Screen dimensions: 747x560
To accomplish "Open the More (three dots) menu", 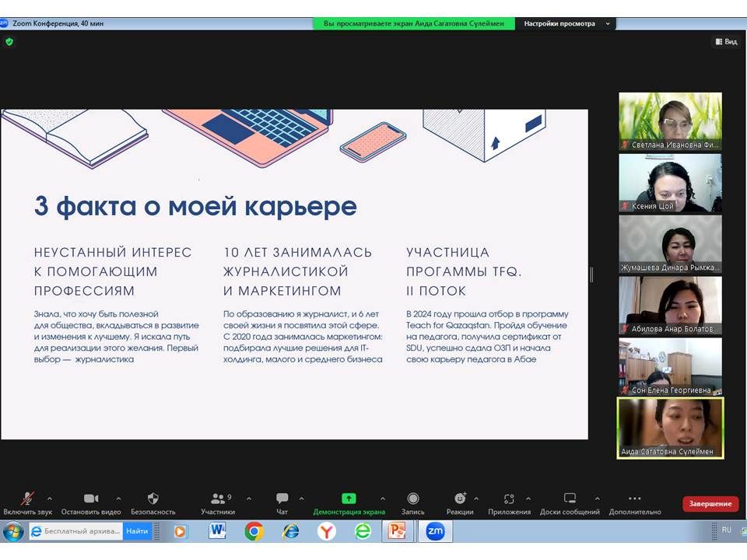I will (635, 499).
